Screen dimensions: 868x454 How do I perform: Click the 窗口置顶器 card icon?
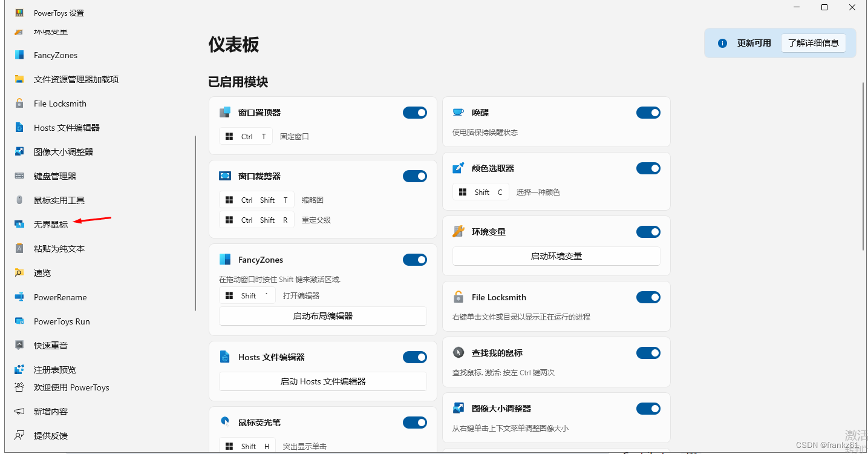(225, 113)
